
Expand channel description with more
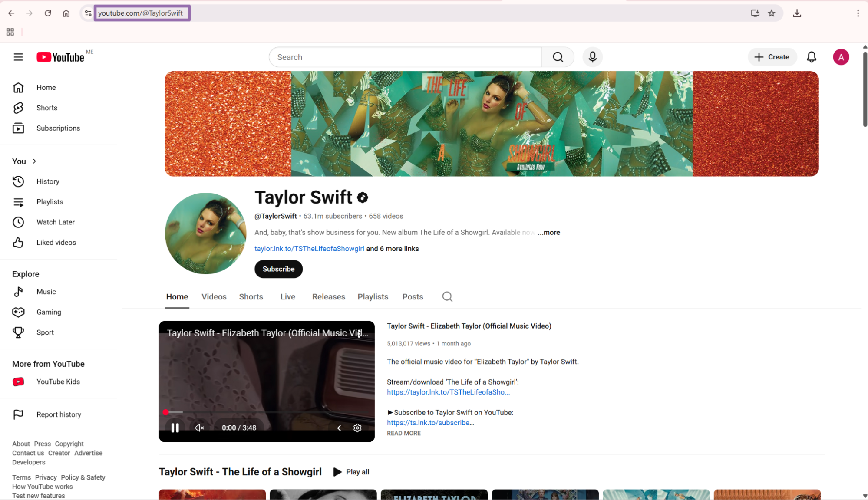point(548,233)
